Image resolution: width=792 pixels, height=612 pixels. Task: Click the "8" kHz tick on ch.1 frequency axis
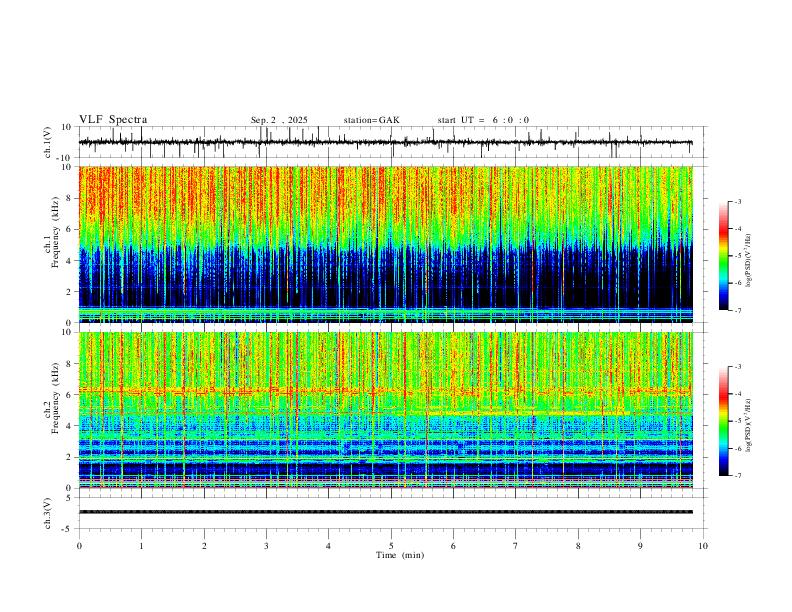70,198
